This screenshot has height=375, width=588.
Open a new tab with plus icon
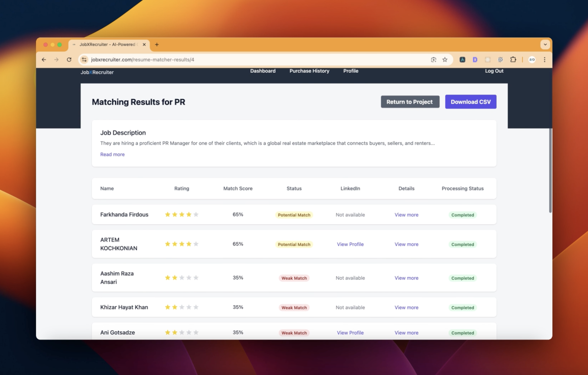pyautogui.click(x=157, y=44)
